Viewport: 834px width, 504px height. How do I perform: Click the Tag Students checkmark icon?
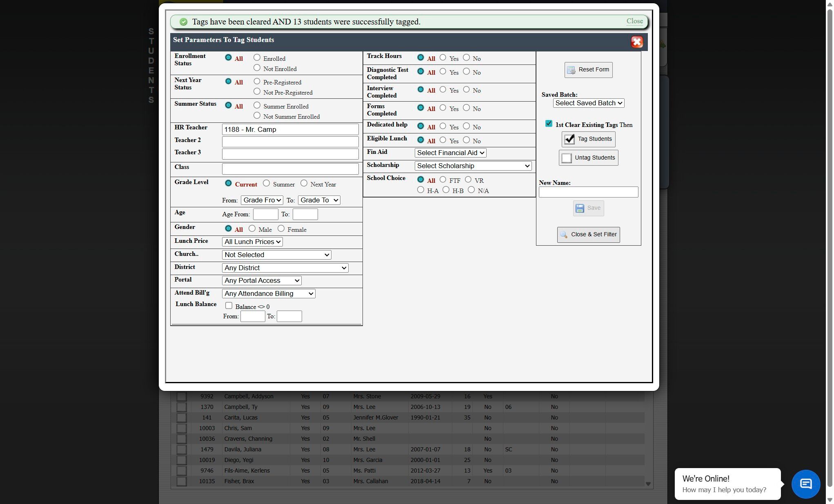point(569,139)
